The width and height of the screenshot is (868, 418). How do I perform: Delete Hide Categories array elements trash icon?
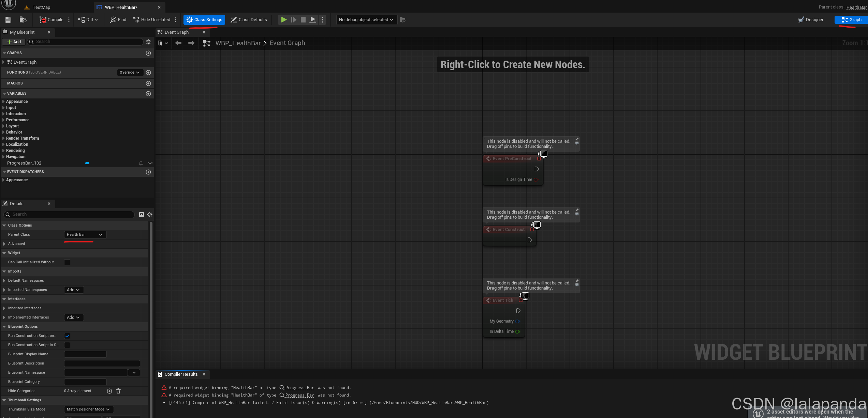pyautogui.click(x=118, y=391)
